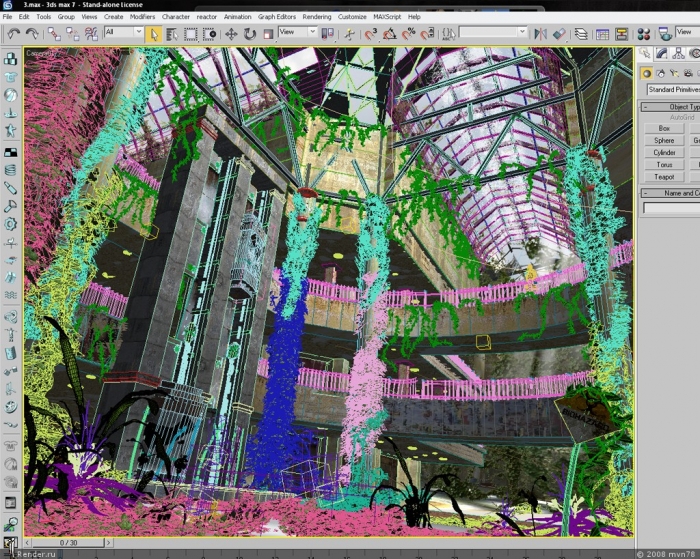Click the Torus primitive button
Image resolution: width=700 pixels, height=559 pixels.
coord(664,165)
